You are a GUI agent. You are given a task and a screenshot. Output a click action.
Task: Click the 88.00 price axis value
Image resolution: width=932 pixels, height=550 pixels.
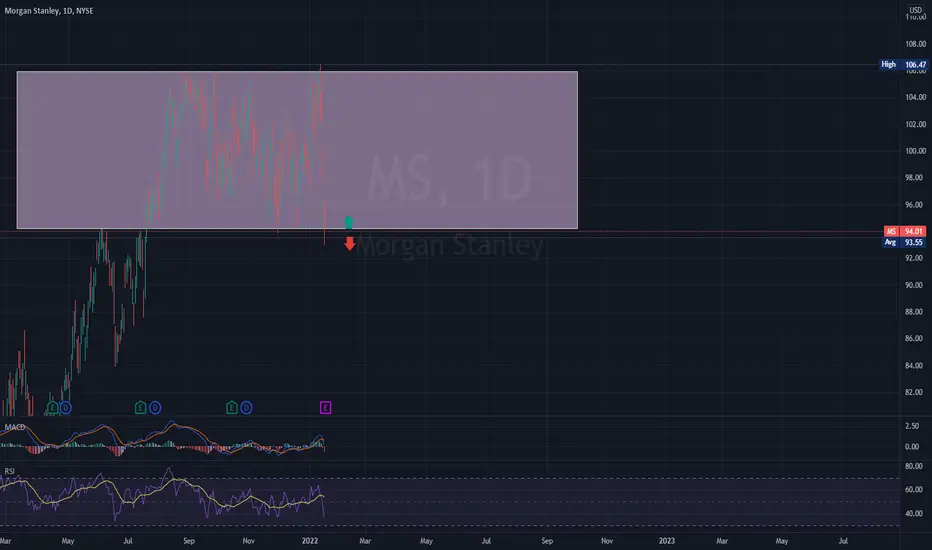click(915, 312)
